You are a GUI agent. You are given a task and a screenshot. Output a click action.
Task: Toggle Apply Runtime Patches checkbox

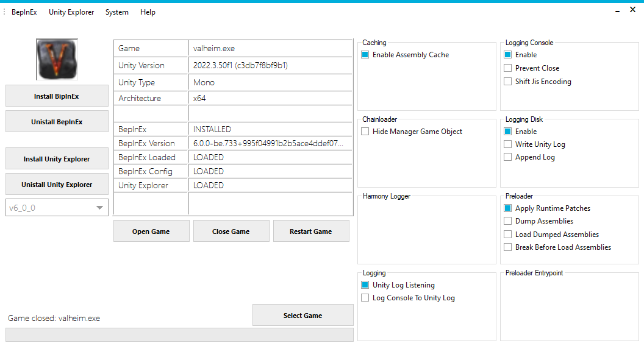coord(508,208)
